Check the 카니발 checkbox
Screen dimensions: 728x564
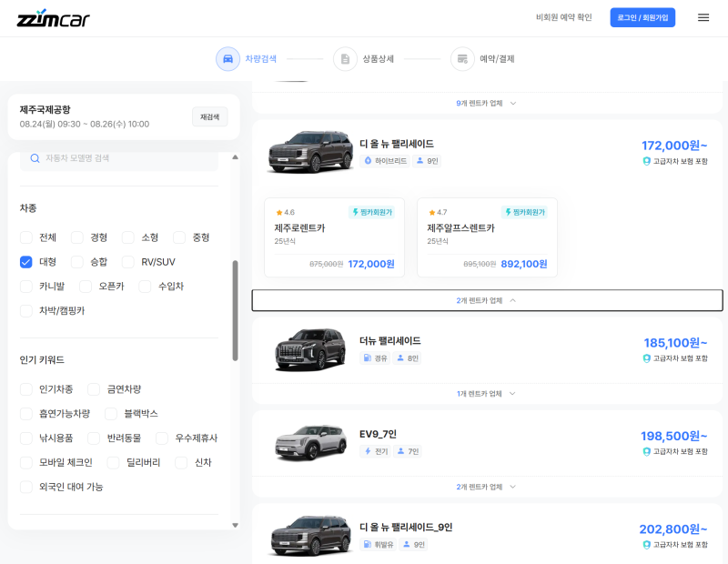(26, 287)
